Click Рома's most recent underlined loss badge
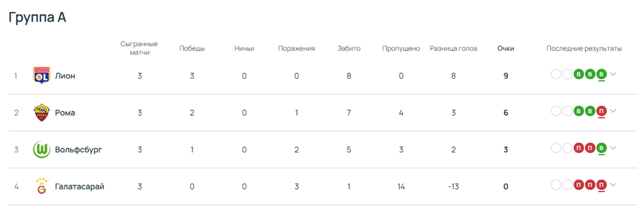 click(x=601, y=111)
